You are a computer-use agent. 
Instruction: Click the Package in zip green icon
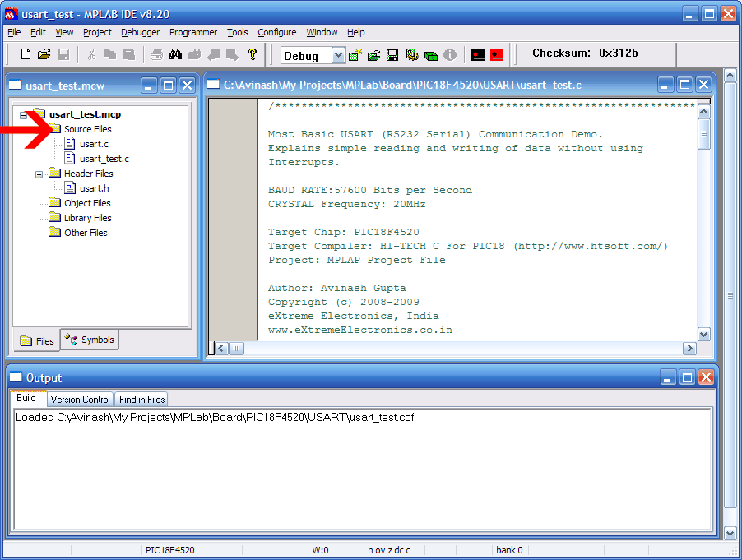(x=430, y=56)
